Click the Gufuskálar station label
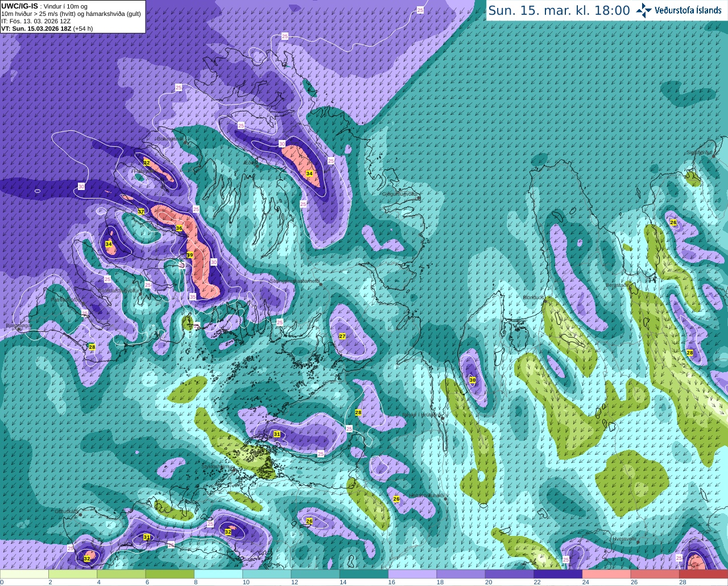The image size is (728, 586). point(67,511)
